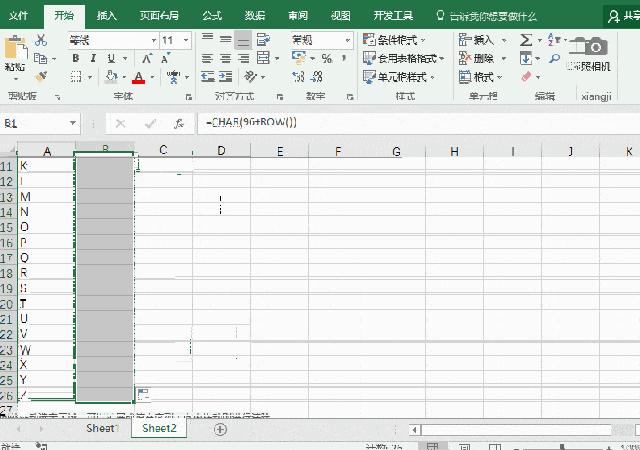Viewport: 640px width, 450px height.
Task: Click the cell borders icon
Action: 76,77
